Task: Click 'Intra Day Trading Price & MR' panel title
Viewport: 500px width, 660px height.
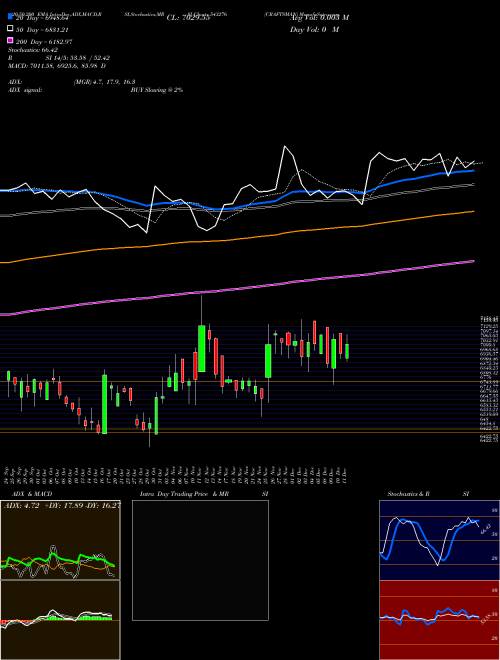Action: 184,494
